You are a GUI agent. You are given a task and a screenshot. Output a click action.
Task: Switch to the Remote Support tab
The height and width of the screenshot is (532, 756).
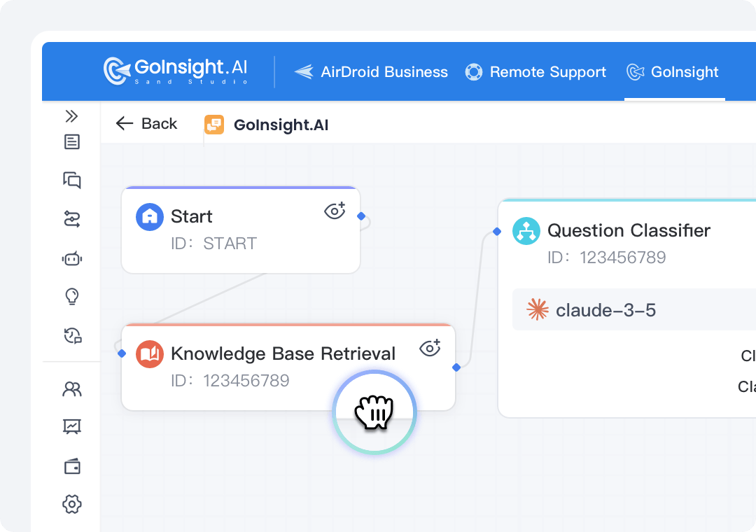point(535,72)
